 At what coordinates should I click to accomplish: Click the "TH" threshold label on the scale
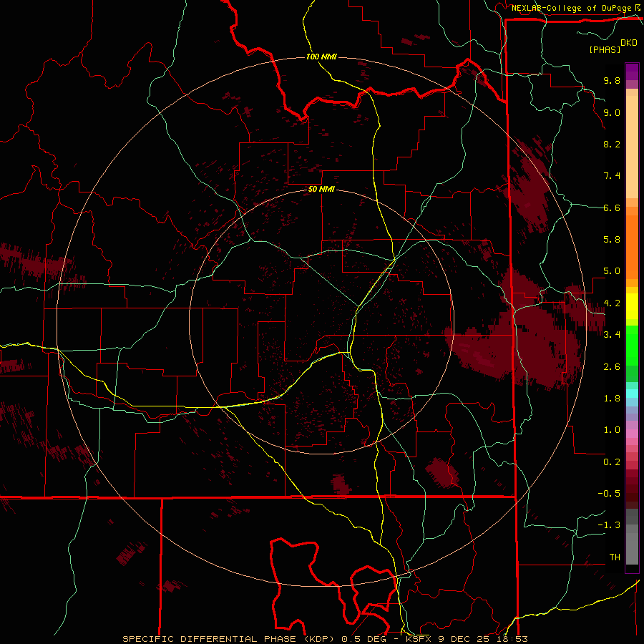[615, 557]
